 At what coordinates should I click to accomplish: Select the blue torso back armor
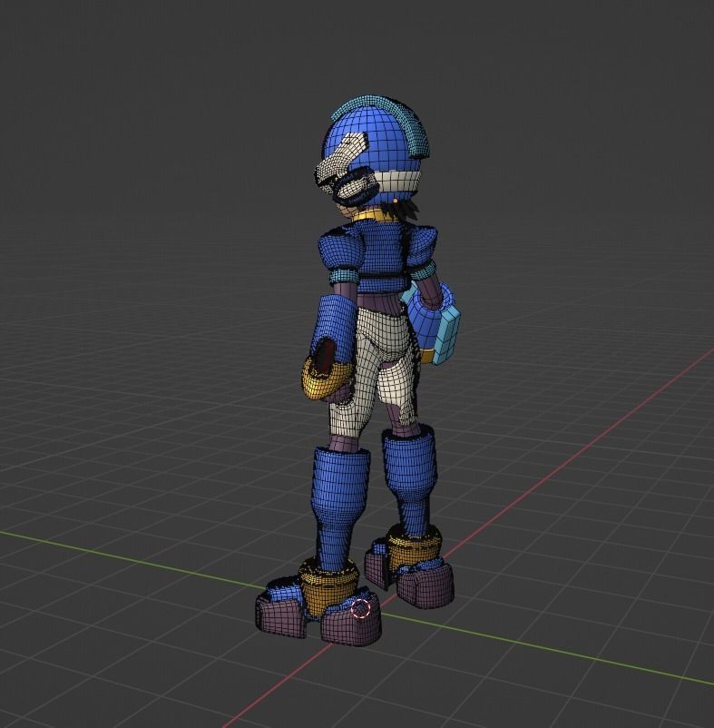383,253
